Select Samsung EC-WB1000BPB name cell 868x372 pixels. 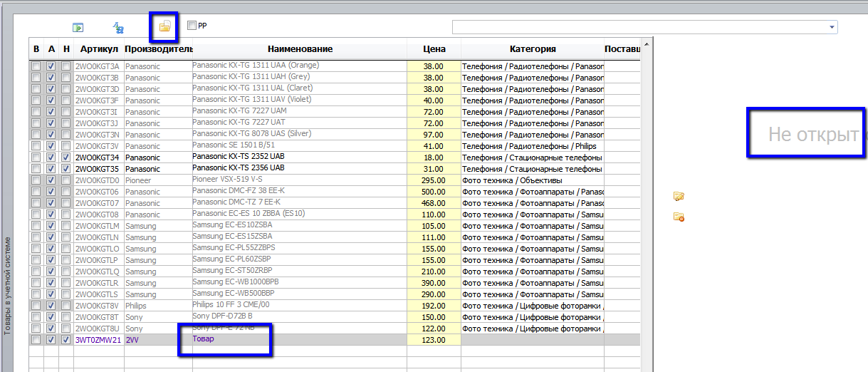pyautogui.click(x=300, y=282)
